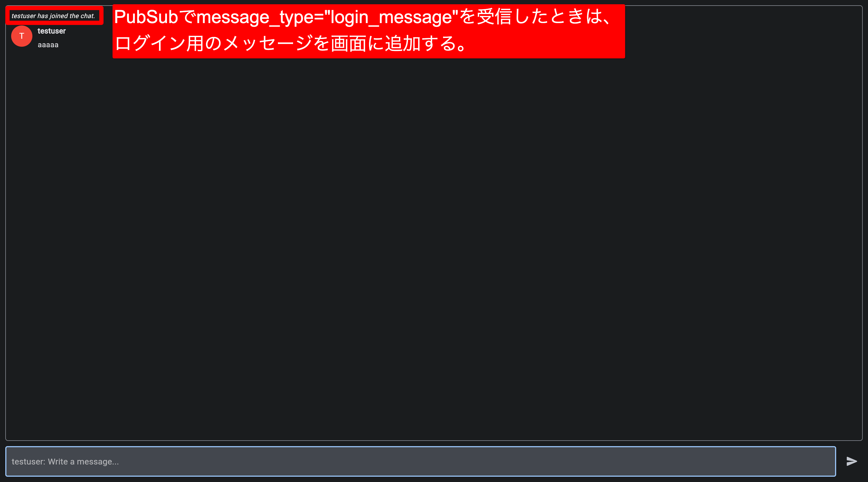868x482 pixels.
Task: Click the send message arrow icon
Action: click(x=852, y=461)
